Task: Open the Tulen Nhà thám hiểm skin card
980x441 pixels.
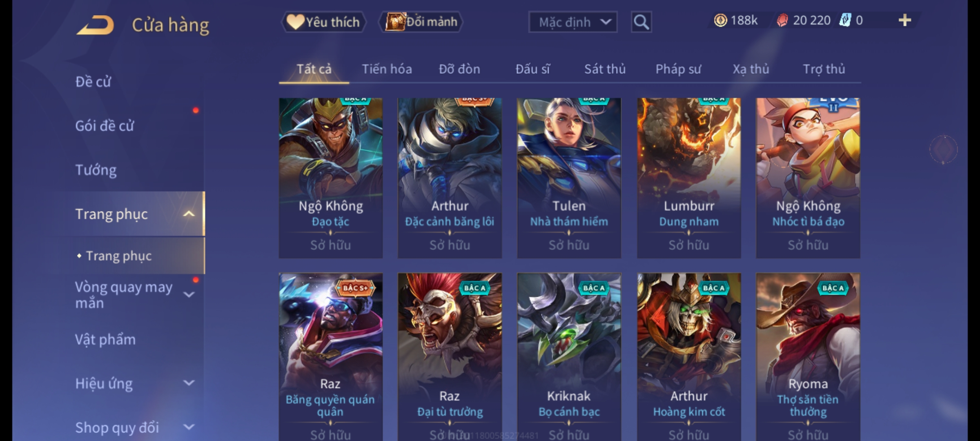Action: [x=569, y=178]
